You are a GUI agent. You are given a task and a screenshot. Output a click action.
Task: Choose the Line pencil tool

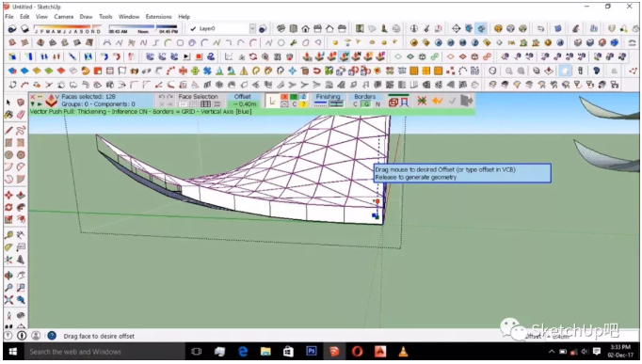coord(8,131)
